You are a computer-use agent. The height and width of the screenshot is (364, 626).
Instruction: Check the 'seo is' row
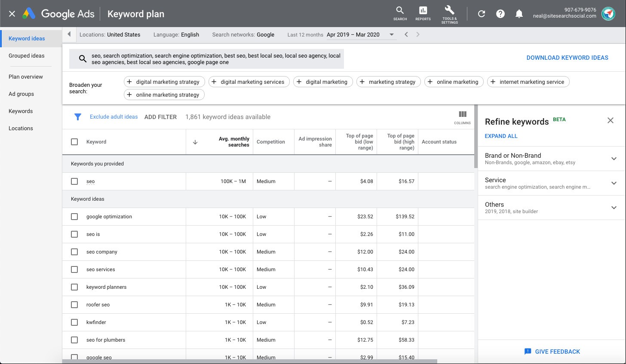pyautogui.click(x=74, y=234)
